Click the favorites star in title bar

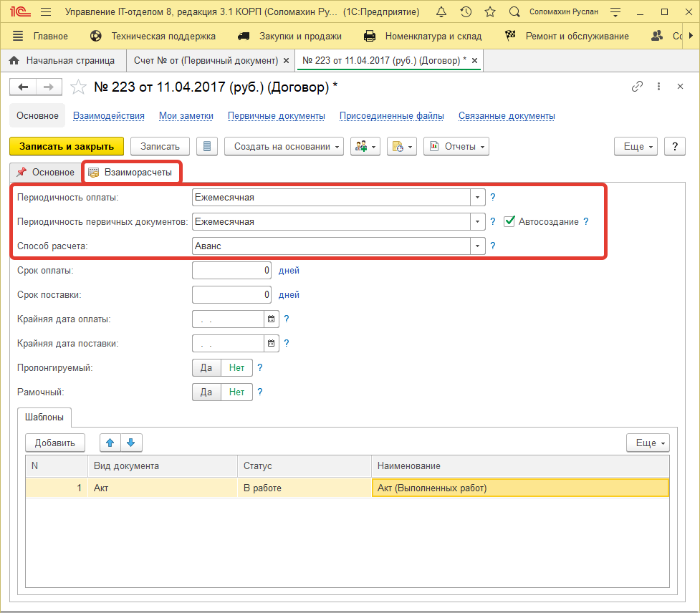[x=490, y=12]
